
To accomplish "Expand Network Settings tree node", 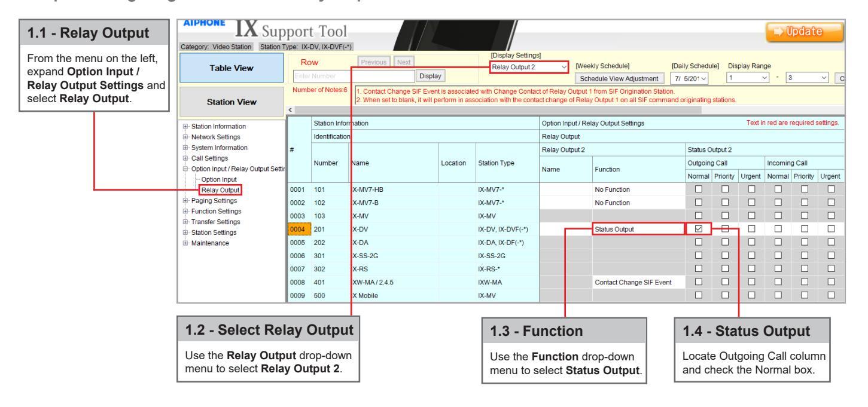I will tap(186, 137).
